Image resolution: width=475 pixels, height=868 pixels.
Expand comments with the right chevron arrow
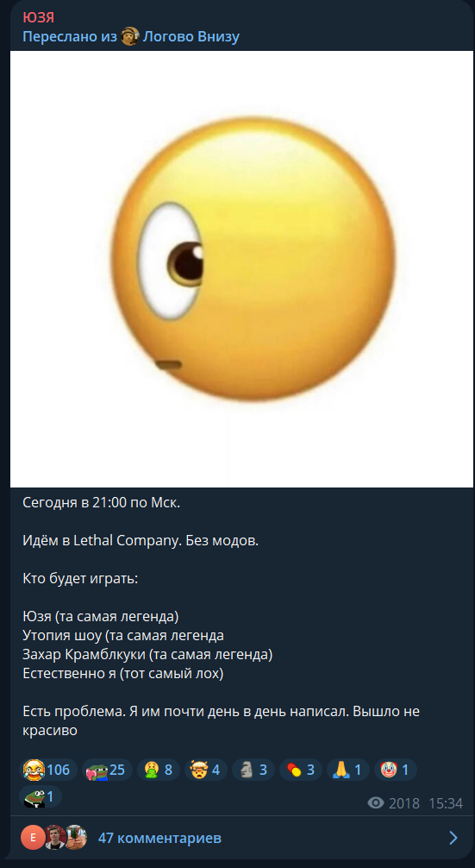click(453, 838)
